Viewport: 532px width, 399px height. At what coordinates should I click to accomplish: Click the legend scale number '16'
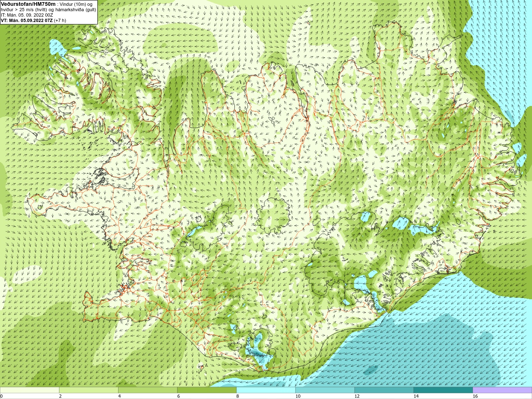point(475,396)
